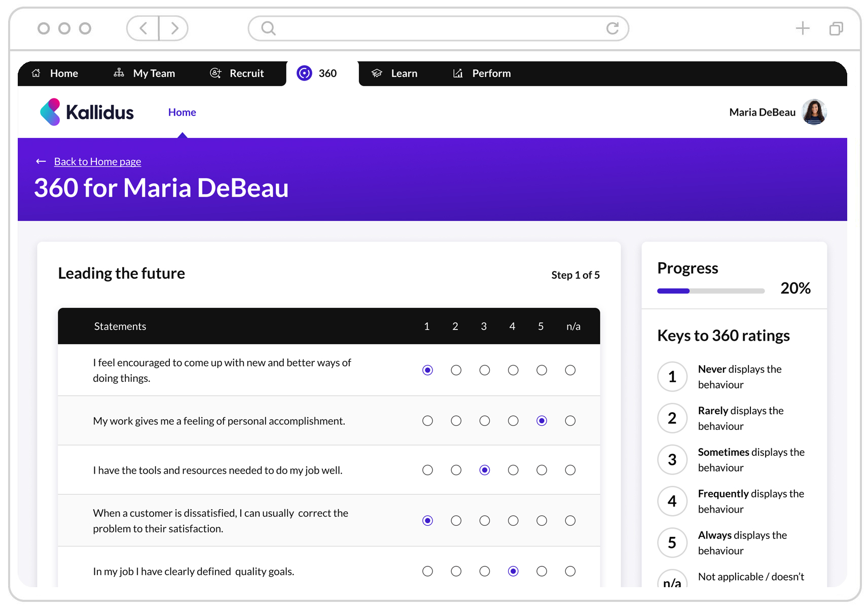This screenshot has height=612, width=868.
Task: Click 'Always displays the behaviour' text
Action: coord(742,543)
